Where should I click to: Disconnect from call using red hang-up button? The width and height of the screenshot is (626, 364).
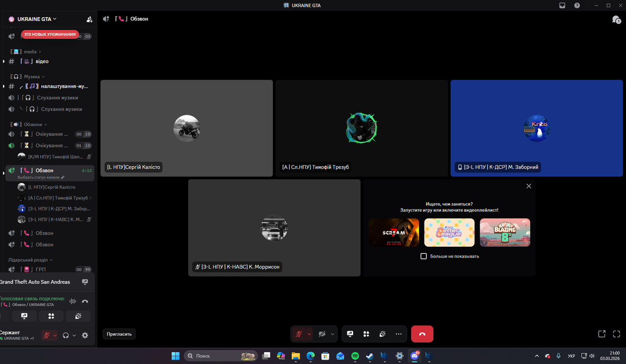pos(422,334)
